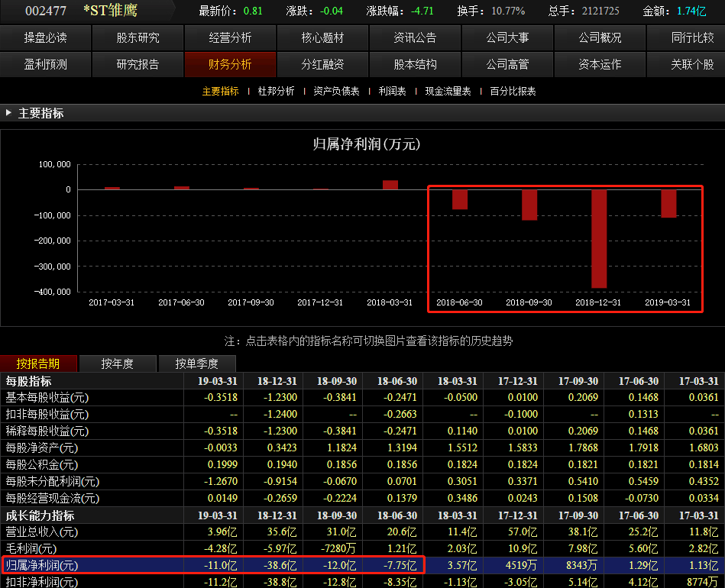Select the 归属净利润(元) indicator row
Viewport: 725px width, 588px height.
[362, 565]
